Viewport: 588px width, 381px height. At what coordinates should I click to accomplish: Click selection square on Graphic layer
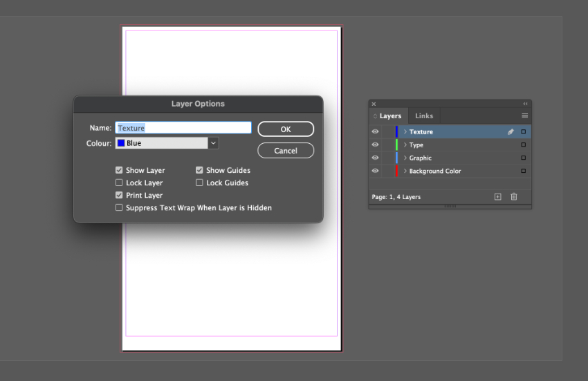pyautogui.click(x=524, y=158)
